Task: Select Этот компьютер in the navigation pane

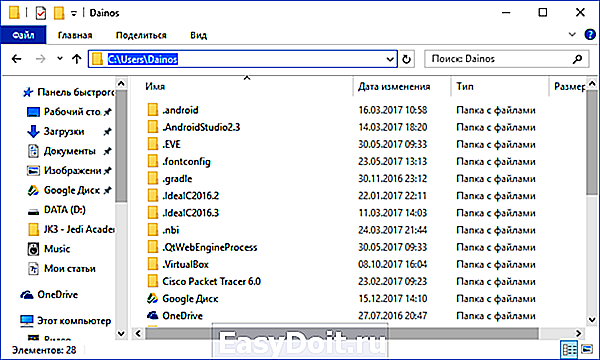Action: (65, 321)
